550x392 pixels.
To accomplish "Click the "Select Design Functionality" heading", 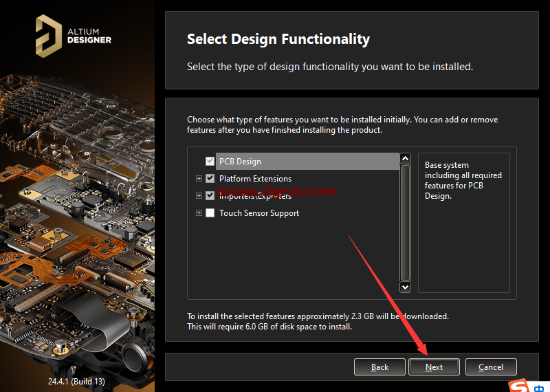I will [x=278, y=39].
